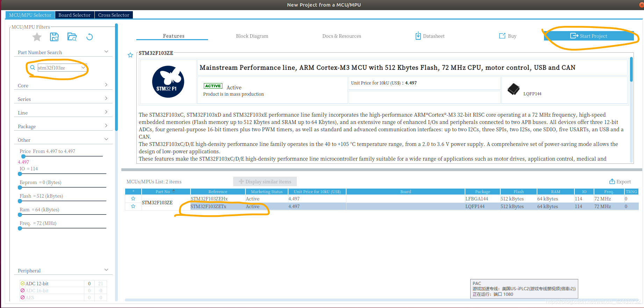
Task: Click the reset filters circular arrow icon
Action: [x=90, y=37]
